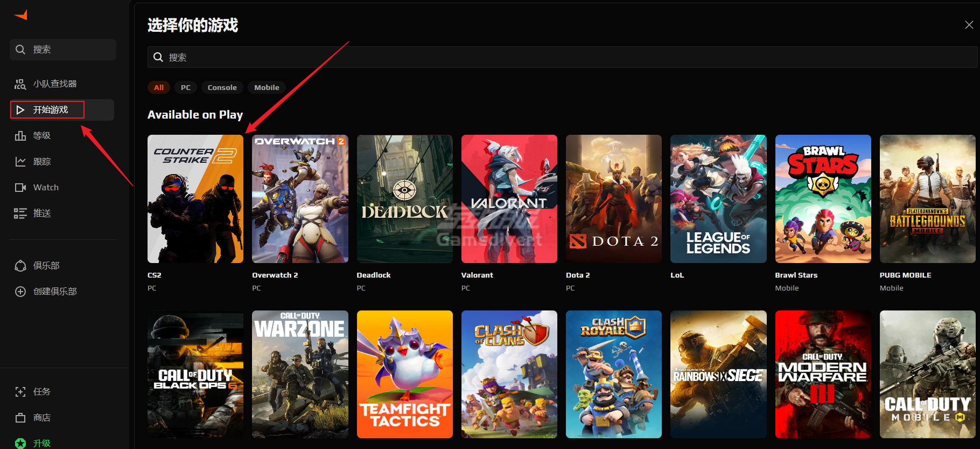Viewport: 980px width, 449px height.
Task: Click the 创建俱乐部 plus icon
Action: point(20,292)
